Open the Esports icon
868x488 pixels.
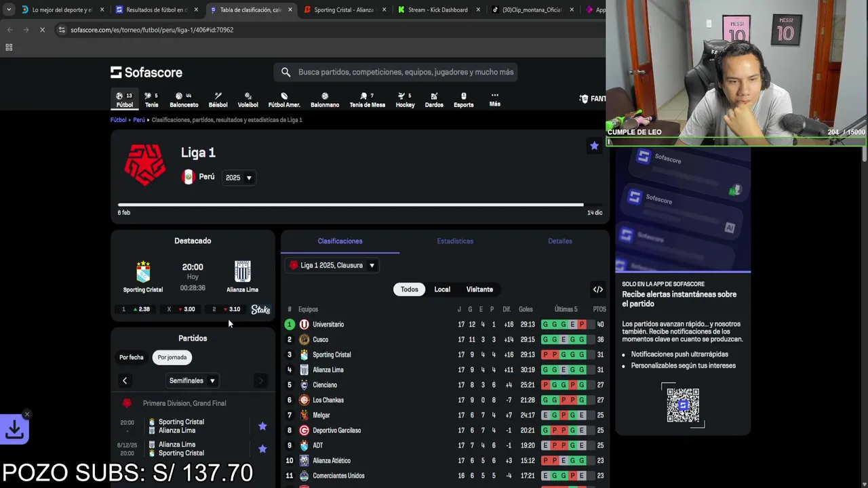(463, 100)
